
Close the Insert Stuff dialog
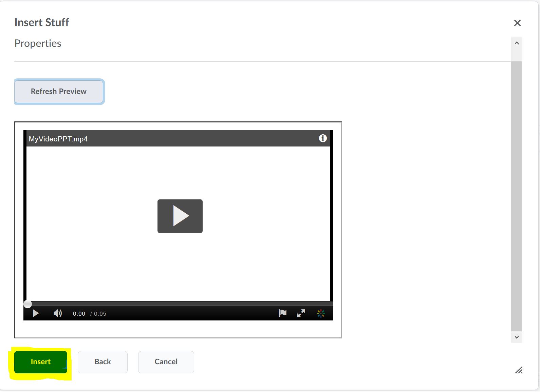click(x=517, y=23)
